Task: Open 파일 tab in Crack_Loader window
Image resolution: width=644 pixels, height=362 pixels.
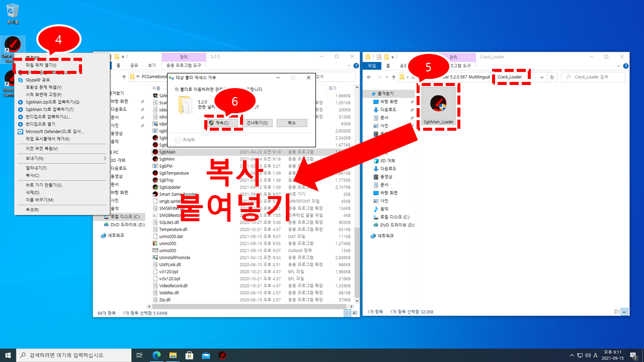Action: pos(372,65)
